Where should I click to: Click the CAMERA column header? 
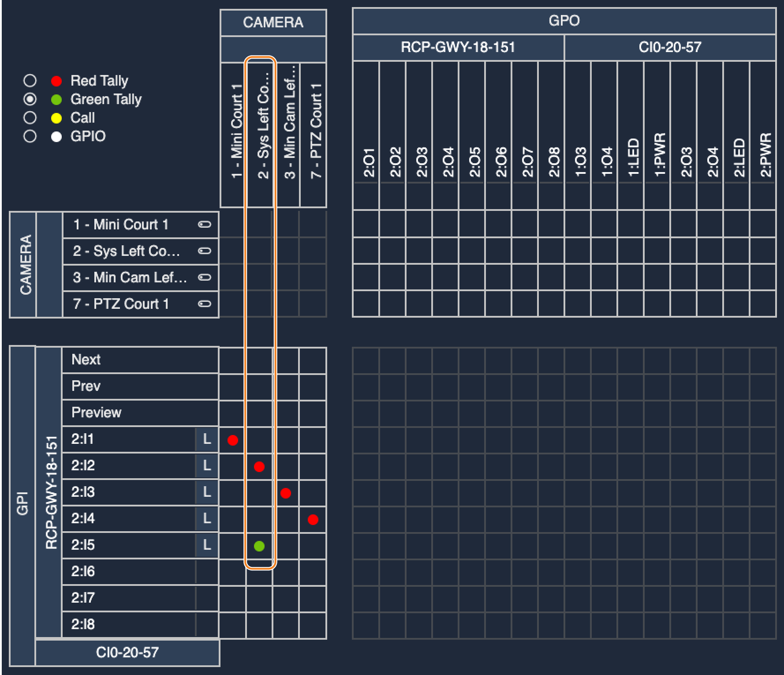(x=273, y=22)
